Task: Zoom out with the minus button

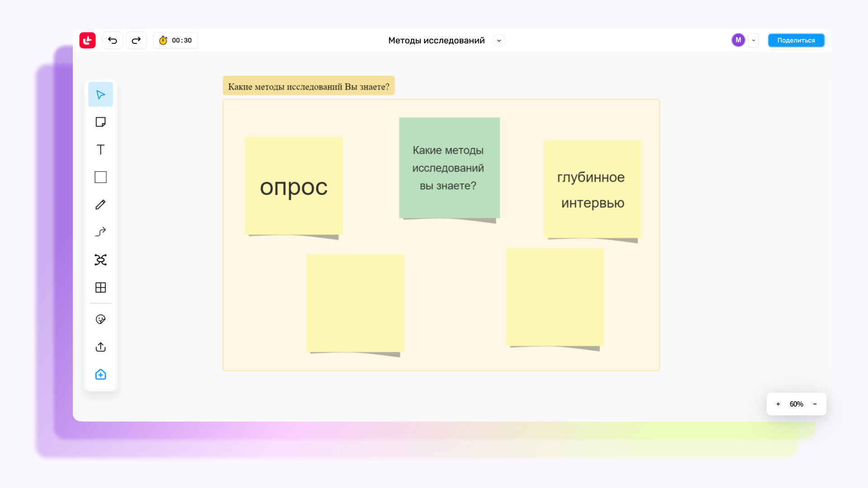Action: point(815,404)
